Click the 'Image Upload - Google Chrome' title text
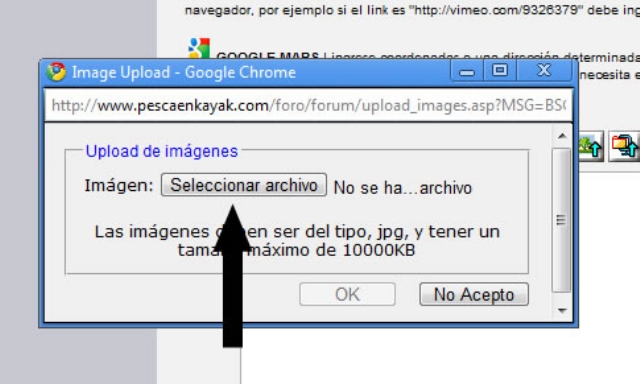Viewport: 640px width, 384px height. (184, 72)
